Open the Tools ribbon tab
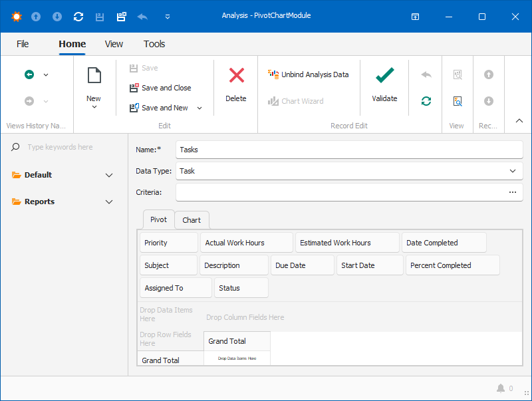This screenshot has width=532, height=401. coord(154,44)
